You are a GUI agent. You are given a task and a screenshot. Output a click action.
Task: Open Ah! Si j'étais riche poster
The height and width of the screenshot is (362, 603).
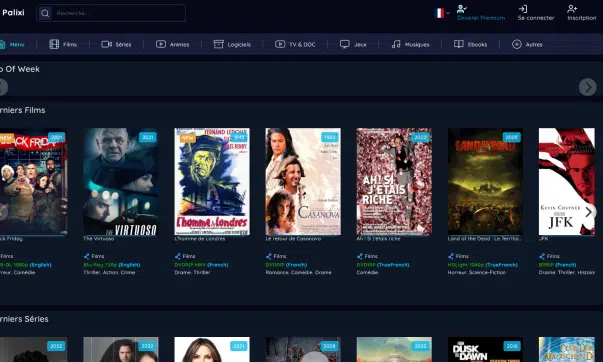tap(394, 181)
